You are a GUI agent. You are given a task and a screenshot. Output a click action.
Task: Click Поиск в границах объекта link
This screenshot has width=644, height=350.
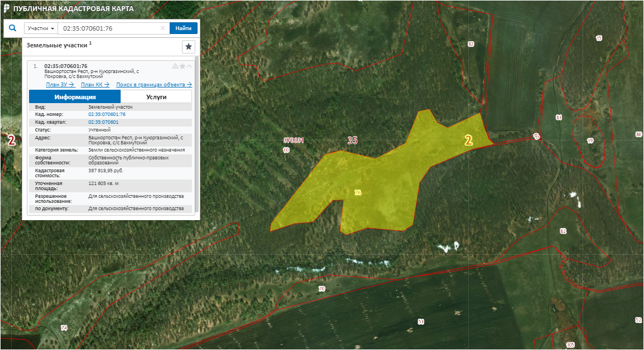(153, 85)
